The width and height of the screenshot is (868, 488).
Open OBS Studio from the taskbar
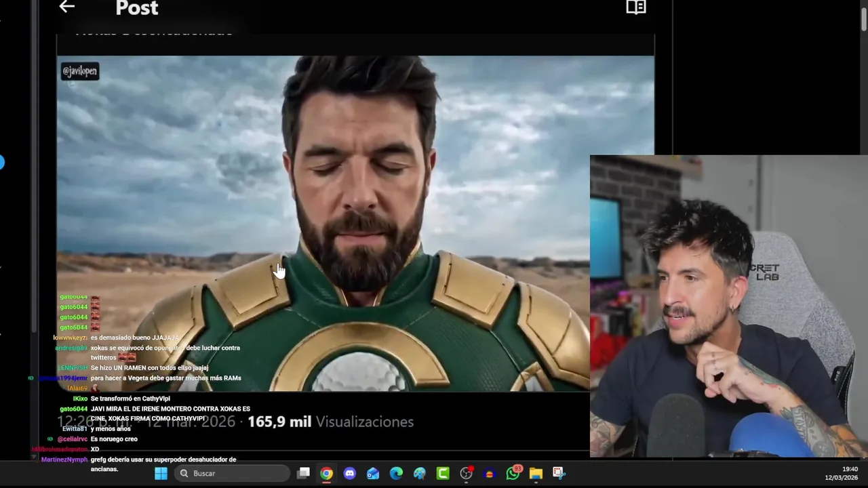[466, 473]
